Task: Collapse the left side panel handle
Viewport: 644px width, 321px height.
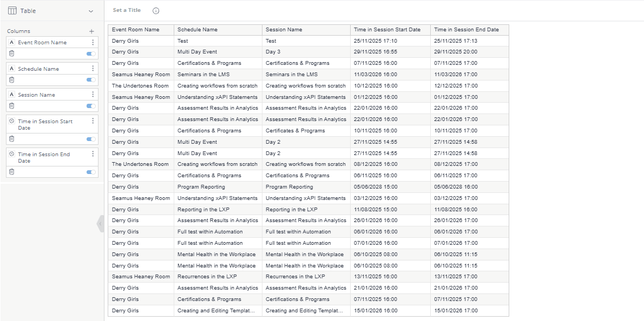Action: 101,224
